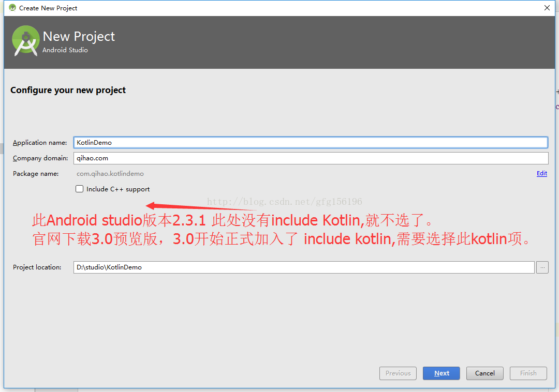This screenshot has width=559, height=392.
Task: Click the Project location field with D:\studio\KotlinDemo
Action: point(304,267)
